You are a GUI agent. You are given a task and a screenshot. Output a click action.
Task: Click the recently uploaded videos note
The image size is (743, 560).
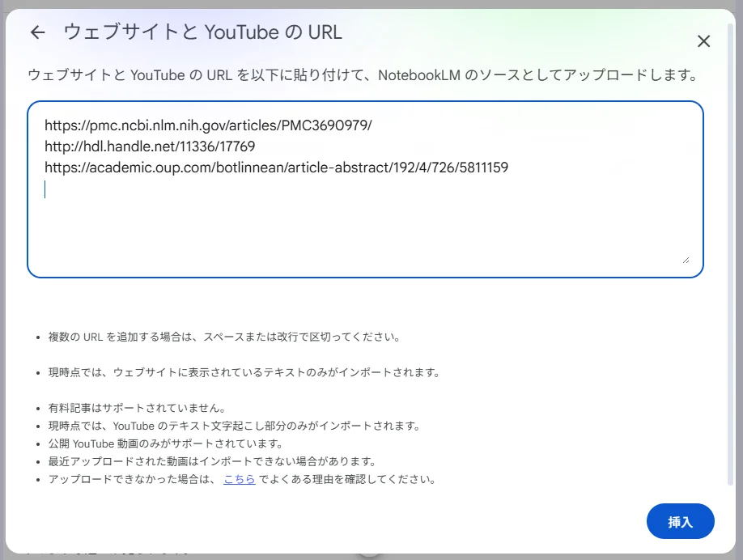(x=212, y=461)
